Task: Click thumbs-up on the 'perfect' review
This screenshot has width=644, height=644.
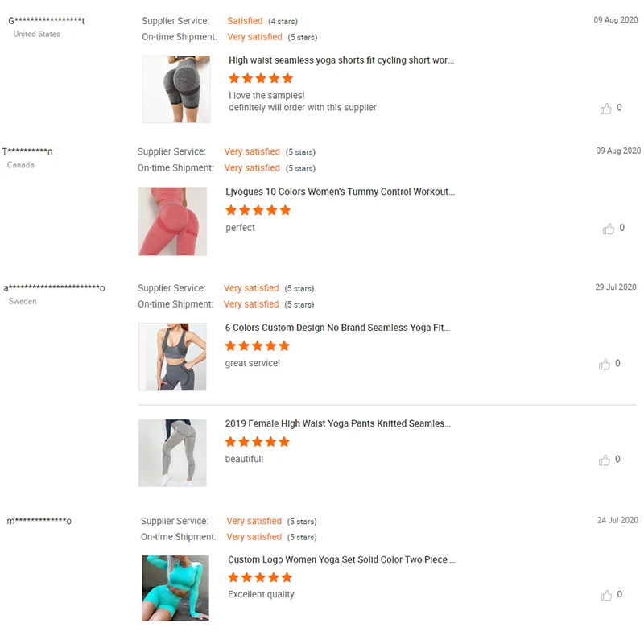Action: pyautogui.click(x=609, y=229)
